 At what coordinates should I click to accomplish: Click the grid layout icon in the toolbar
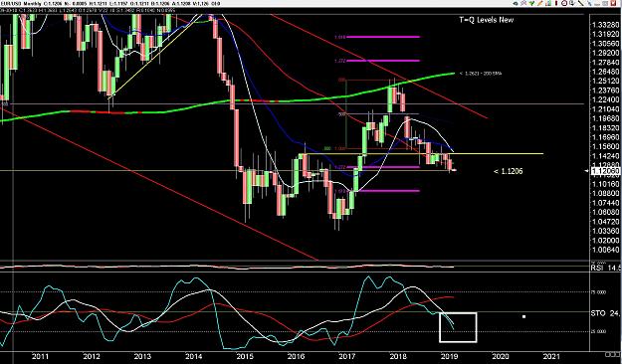click(x=604, y=3)
